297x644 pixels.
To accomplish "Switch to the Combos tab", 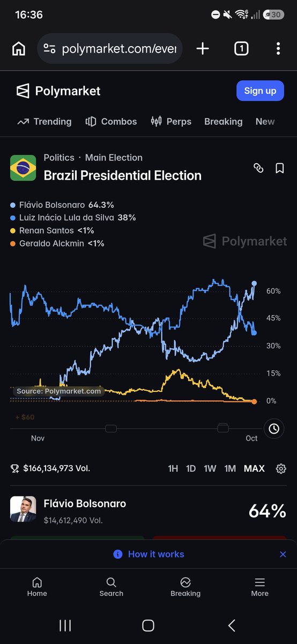I will point(112,122).
